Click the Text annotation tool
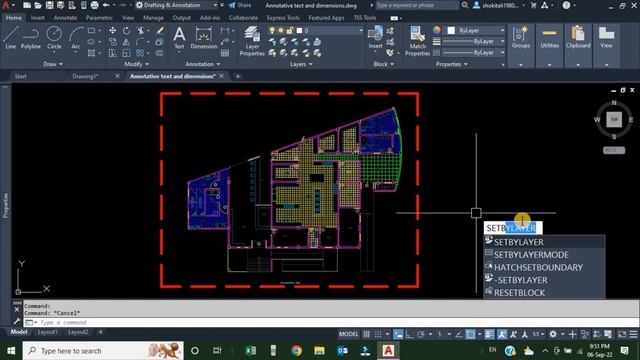This screenshot has height=360, width=640. (x=179, y=38)
